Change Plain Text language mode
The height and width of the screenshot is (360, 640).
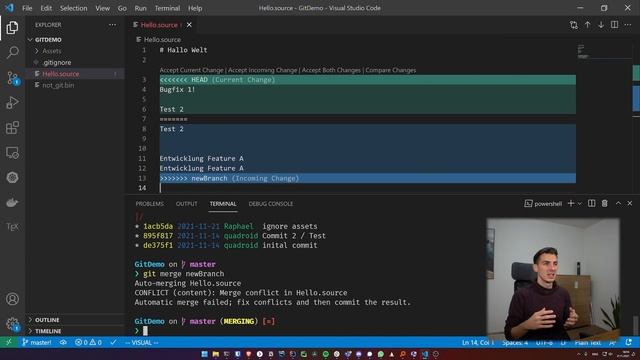coord(588,342)
